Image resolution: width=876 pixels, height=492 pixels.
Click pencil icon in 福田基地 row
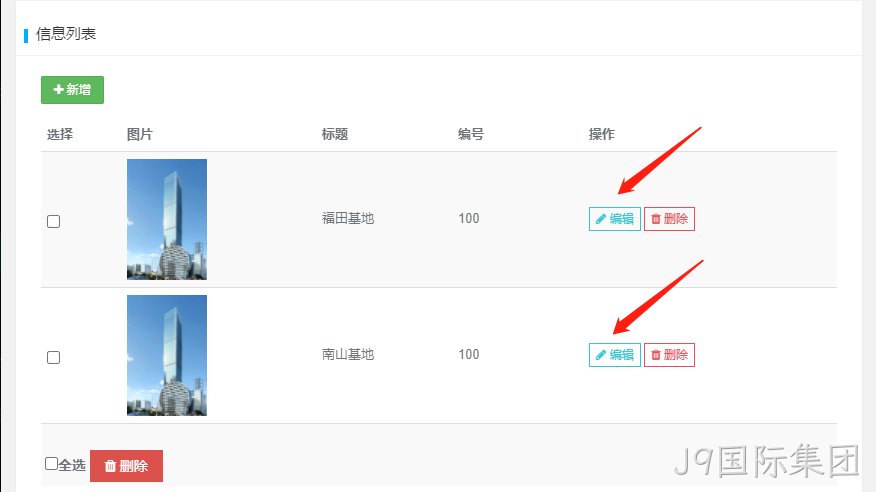[x=601, y=219]
